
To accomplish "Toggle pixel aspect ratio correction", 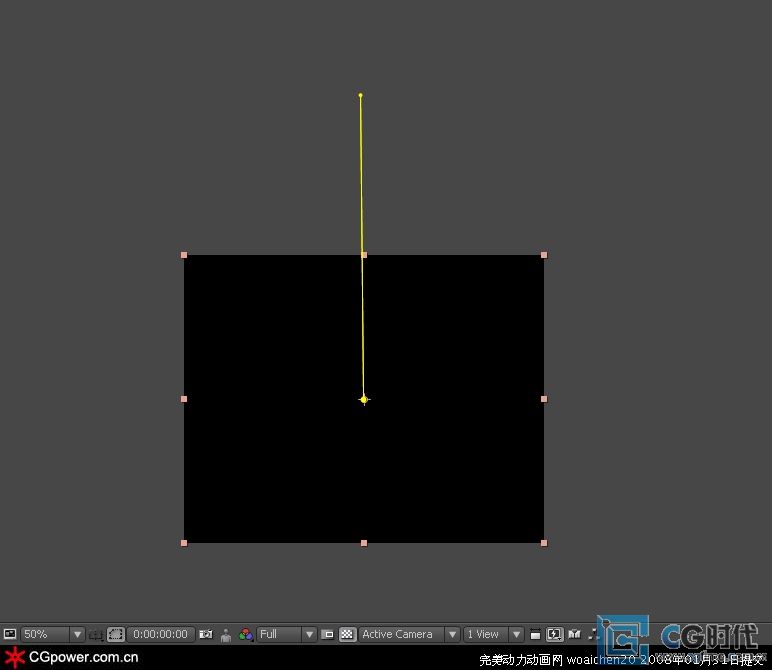I will [535, 634].
